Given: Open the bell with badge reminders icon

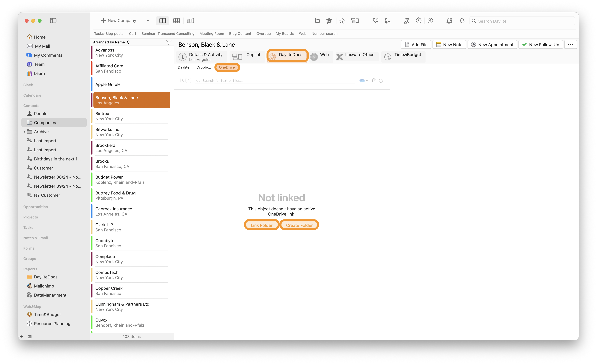Looking at the screenshot, I should tap(449, 21).
